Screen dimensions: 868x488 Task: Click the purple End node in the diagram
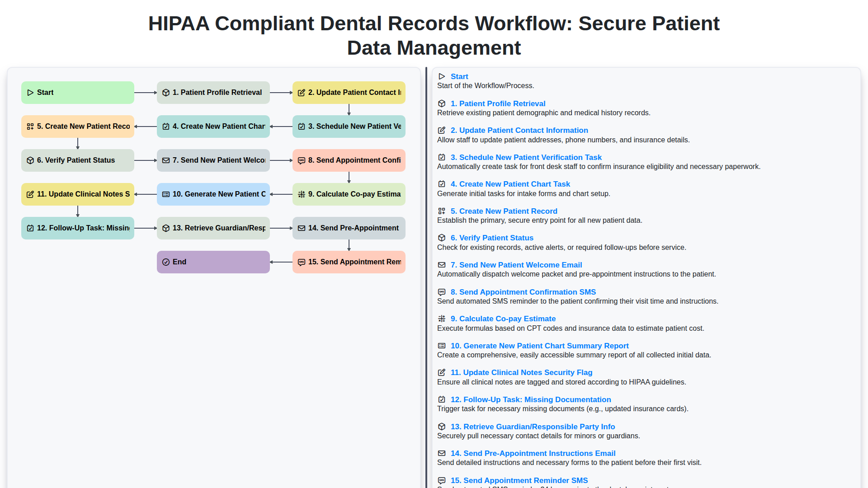[x=213, y=262]
